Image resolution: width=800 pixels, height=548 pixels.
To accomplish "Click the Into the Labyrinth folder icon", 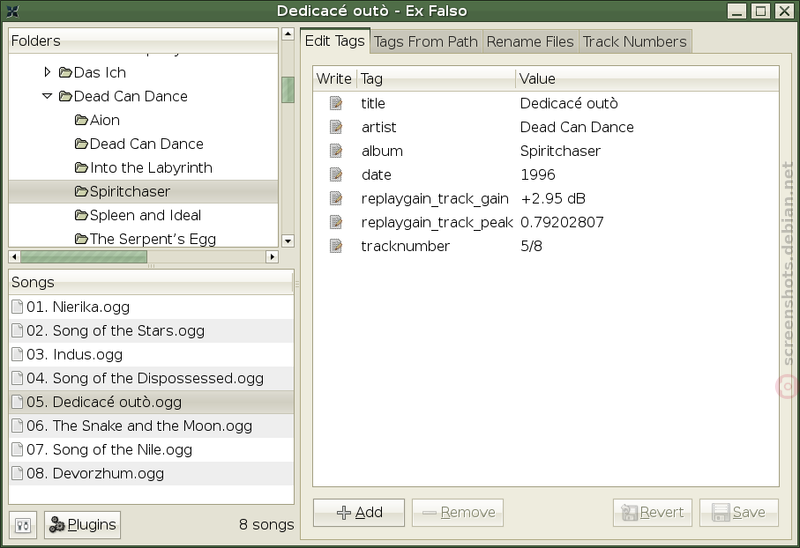I will [x=81, y=167].
